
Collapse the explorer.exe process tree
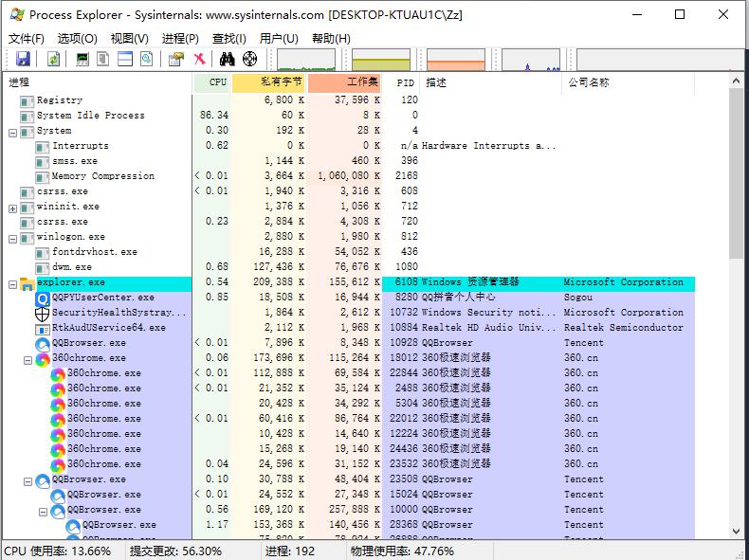click(13, 285)
